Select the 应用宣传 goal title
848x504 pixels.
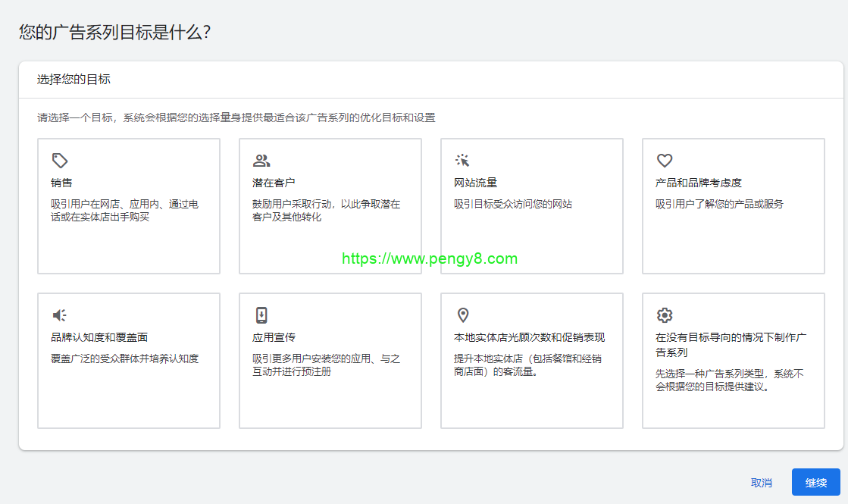pos(274,337)
